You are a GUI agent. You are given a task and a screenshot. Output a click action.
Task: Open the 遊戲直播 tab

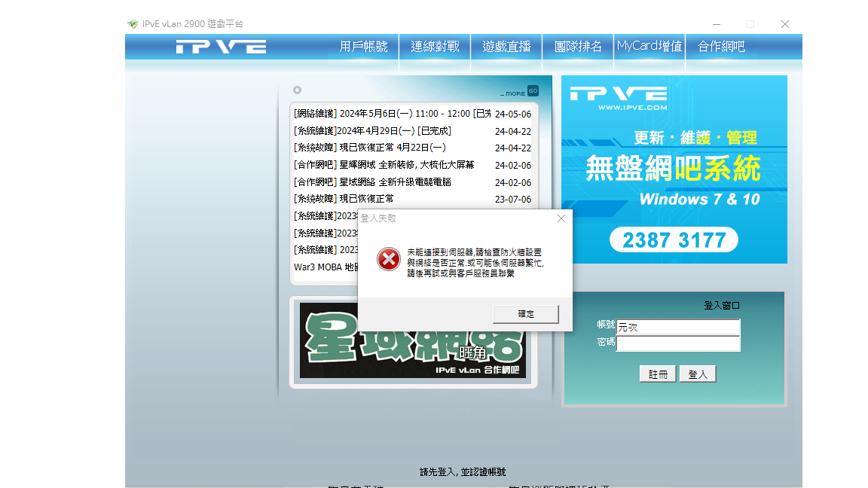click(506, 47)
